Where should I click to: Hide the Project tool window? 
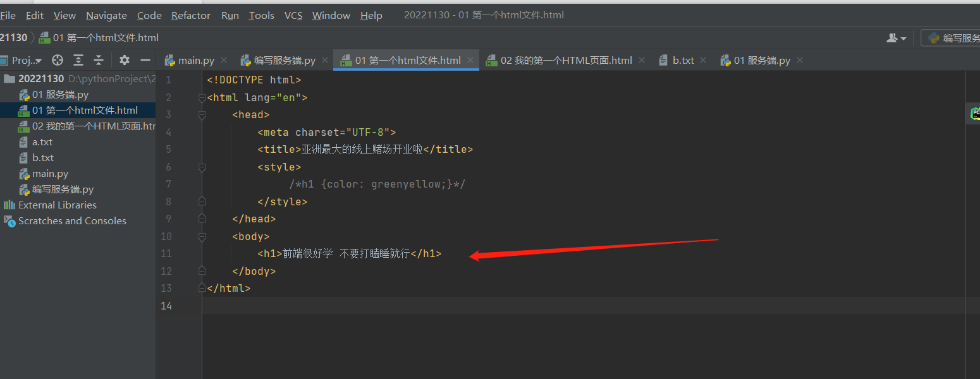145,60
